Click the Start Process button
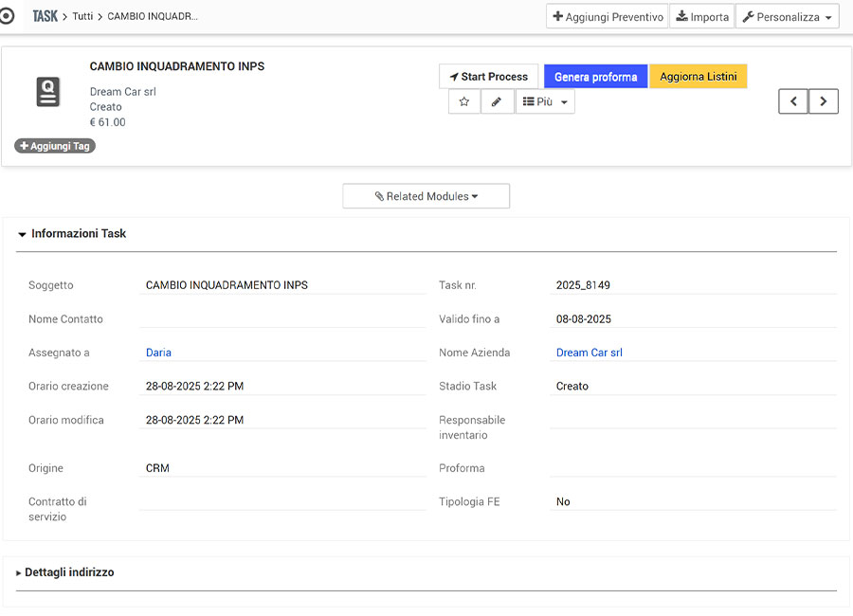This screenshot has height=616, width=853. (488, 77)
